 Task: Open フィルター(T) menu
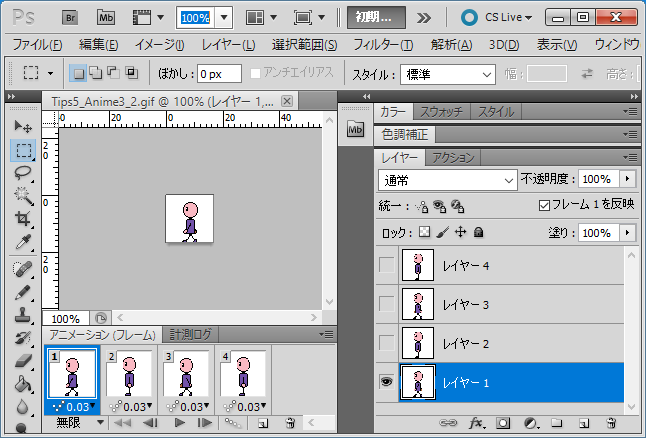pyautogui.click(x=383, y=45)
